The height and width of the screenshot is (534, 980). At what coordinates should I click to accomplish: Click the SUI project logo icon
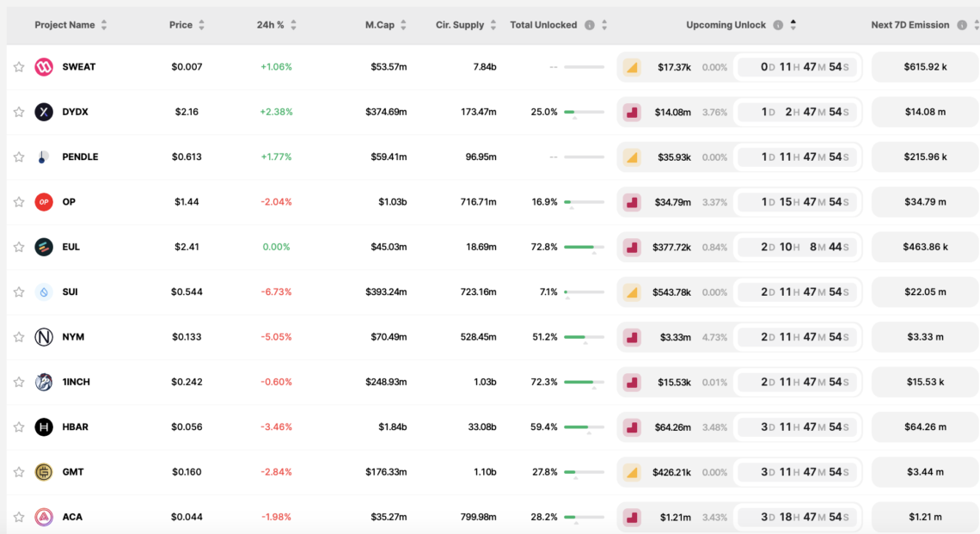[x=44, y=292]
